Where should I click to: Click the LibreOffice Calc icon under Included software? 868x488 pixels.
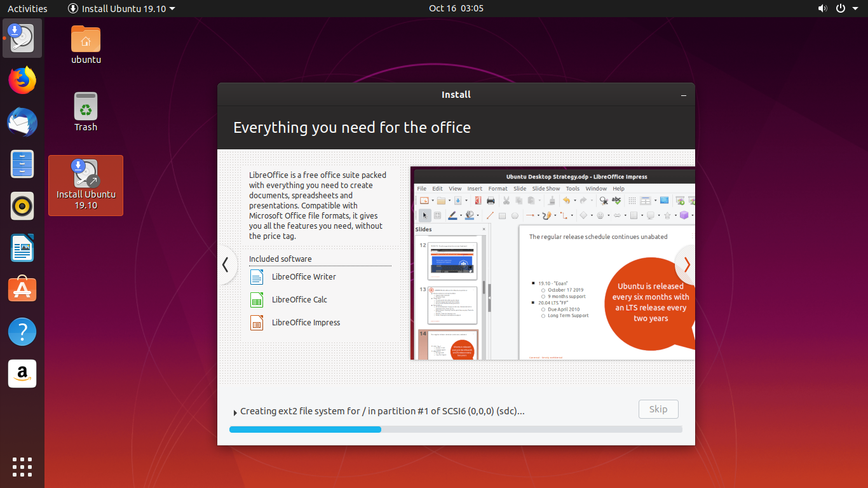257,300
